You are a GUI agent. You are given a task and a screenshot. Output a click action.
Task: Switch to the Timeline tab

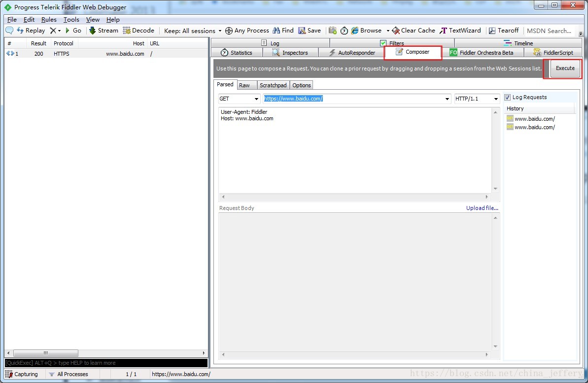[x=518, y=43]
